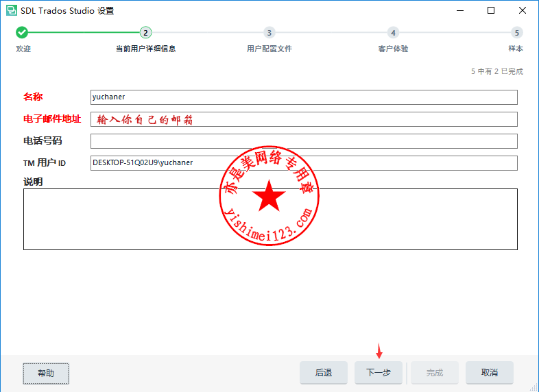Select step 3 circle 用户配置文件
This screenshot has height=392, width=539.
tap(269, 33)
